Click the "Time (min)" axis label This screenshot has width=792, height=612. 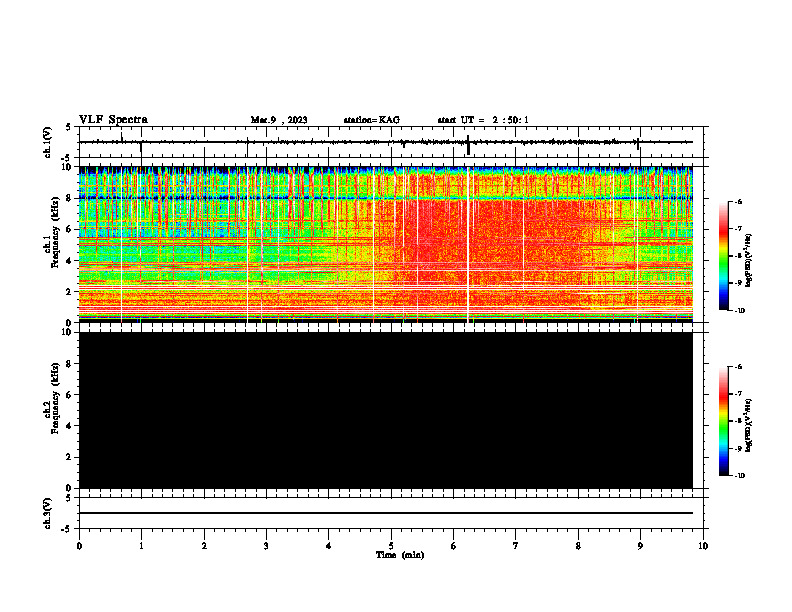click(400, 555)
